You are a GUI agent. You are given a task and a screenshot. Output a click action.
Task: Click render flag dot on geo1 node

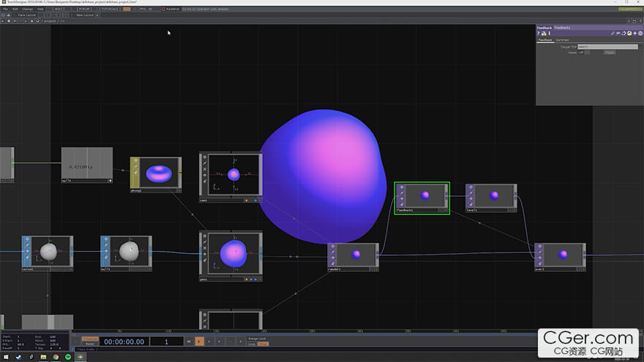(251, 279)
